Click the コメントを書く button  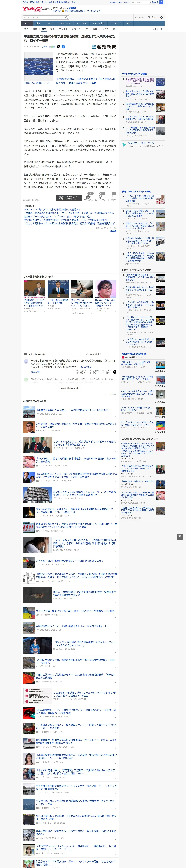click(93, 354)
